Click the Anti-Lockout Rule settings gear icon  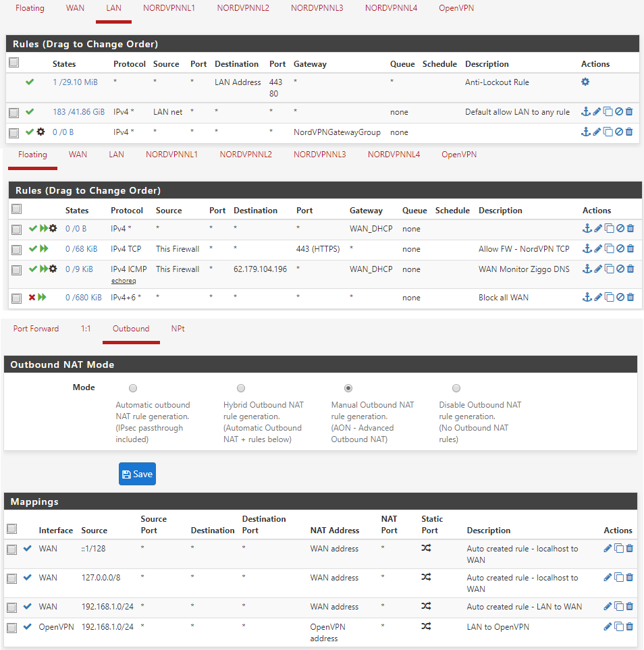585,82
